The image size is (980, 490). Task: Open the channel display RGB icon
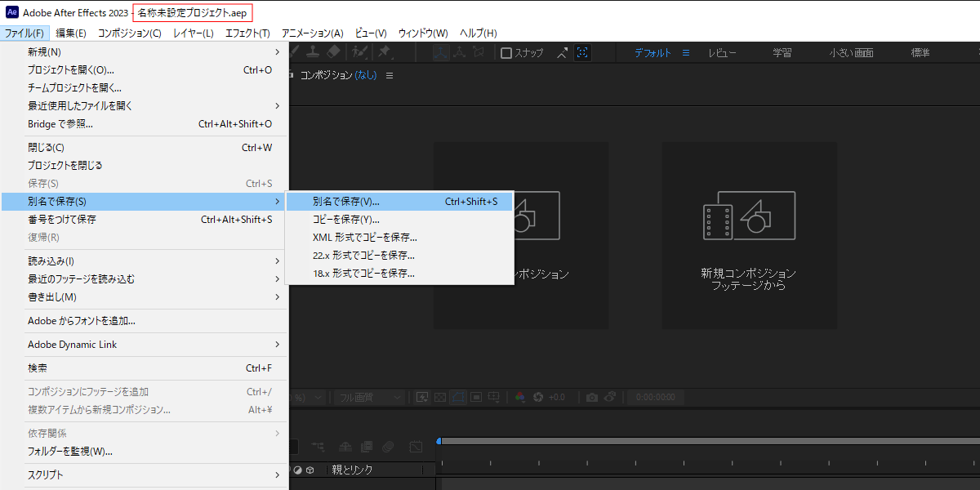pos(519,398)
